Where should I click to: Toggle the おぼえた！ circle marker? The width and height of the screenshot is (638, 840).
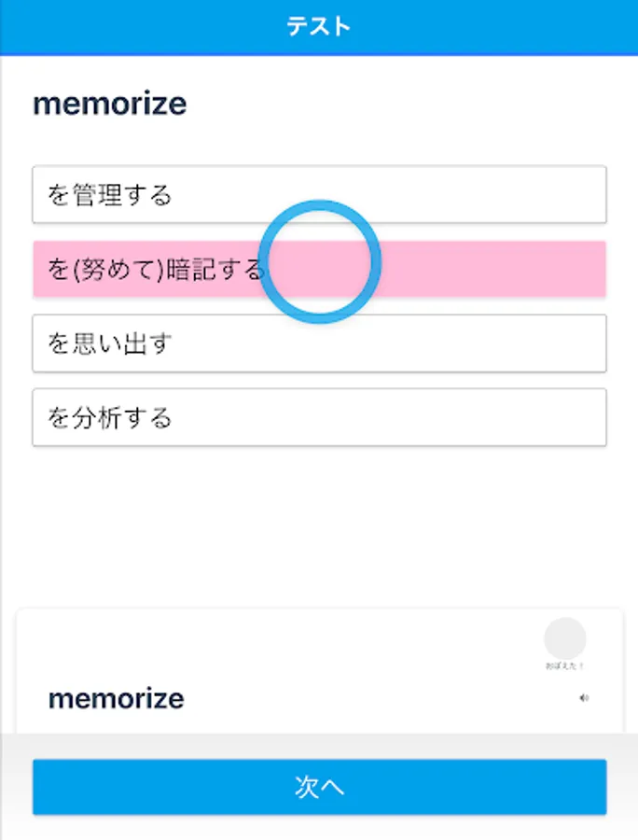[565, 638]
